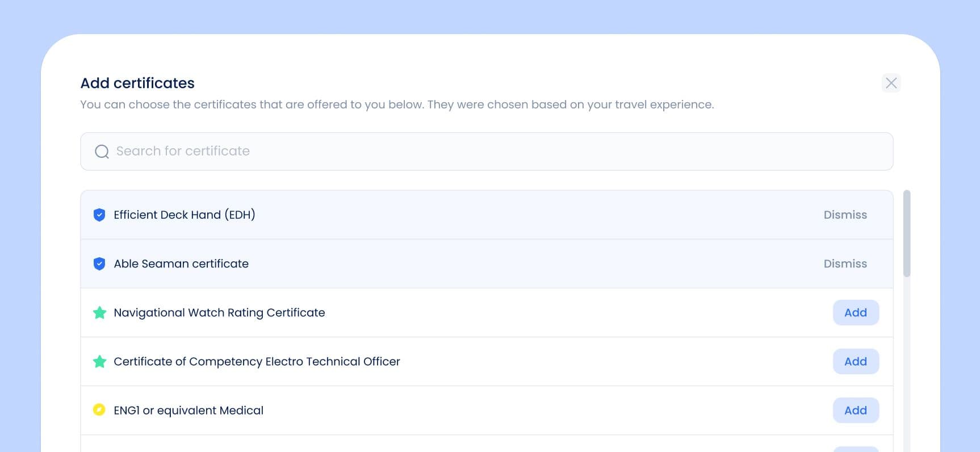Add the Navigational Watch Rating Certificate
Screen dimensions: 980x452
tap(855, 312)
